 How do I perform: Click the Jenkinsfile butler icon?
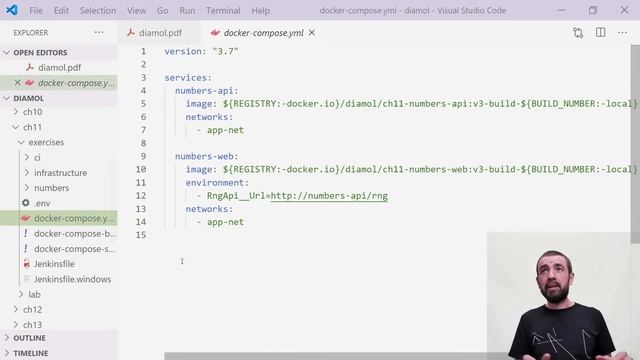(x=26, y=264)
